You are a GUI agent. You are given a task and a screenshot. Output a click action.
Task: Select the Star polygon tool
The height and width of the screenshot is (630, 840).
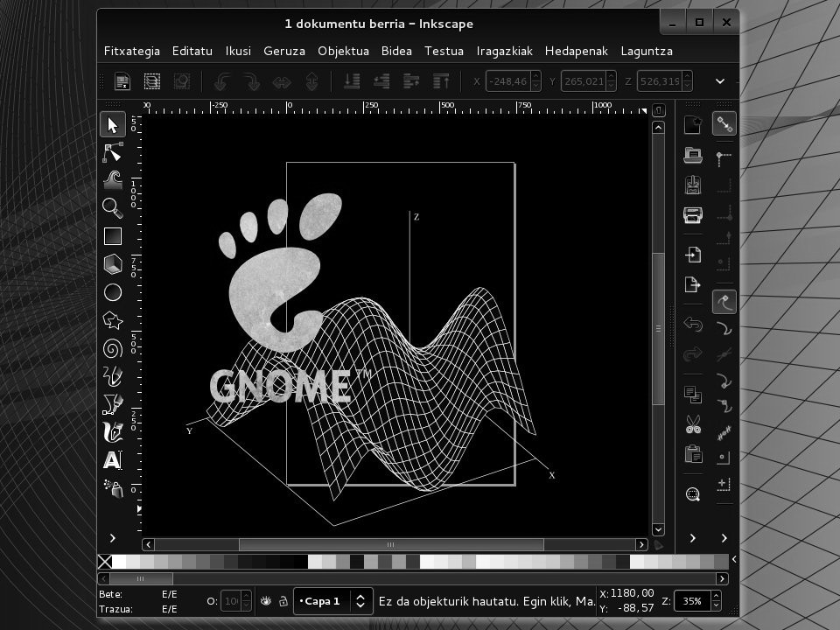click(x=113, y=320)
